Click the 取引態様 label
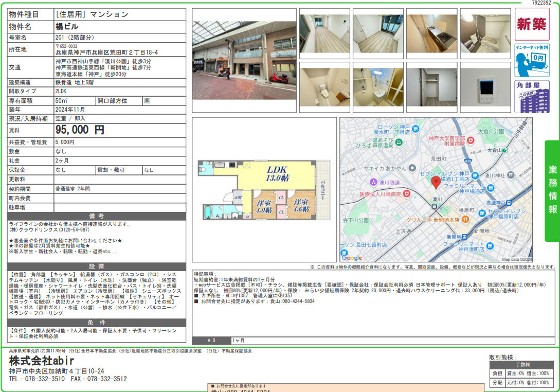The width and height of the screenshot is (560, 392). pos(503,358)
